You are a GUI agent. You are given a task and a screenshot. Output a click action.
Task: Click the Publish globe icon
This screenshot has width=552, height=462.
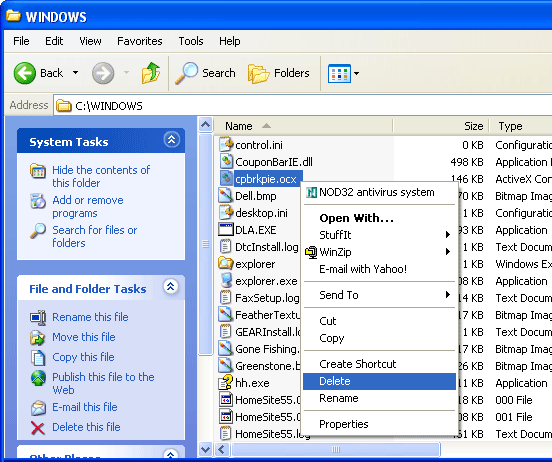point(38,378)
